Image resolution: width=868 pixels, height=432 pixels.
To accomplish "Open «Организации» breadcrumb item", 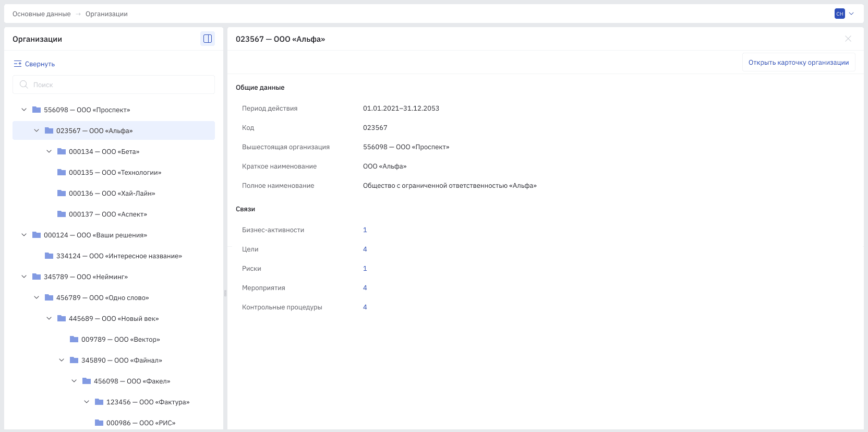I will (106, 14).
